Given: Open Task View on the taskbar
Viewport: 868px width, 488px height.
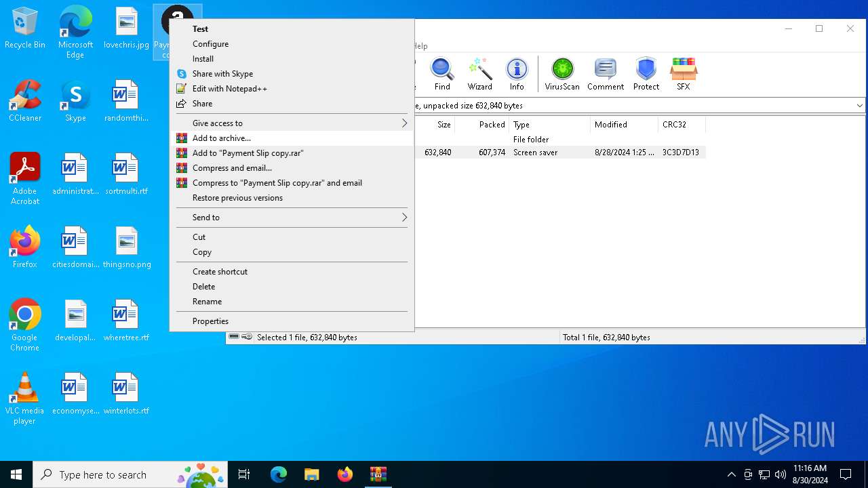Looking at the screenshot, I should (244, 474).
